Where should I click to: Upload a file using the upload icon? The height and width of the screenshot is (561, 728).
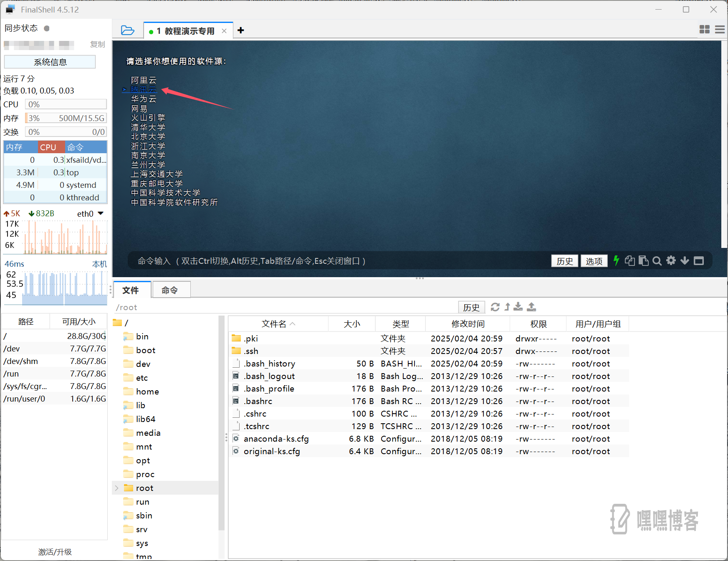click(531, 307)
